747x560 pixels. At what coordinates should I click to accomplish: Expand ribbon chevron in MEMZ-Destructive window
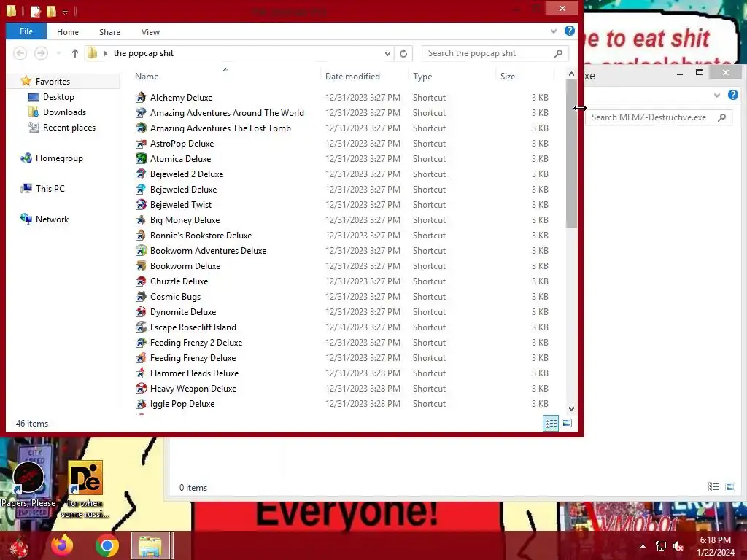point(717,96)
